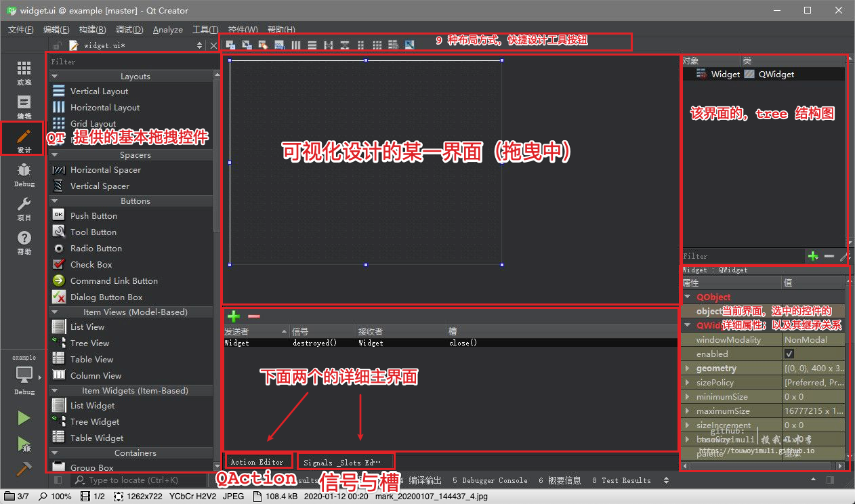Activate Edit Widgets mode in the toolbar
855x504 pixels.
pyautogui.click(x=231, y=45)
